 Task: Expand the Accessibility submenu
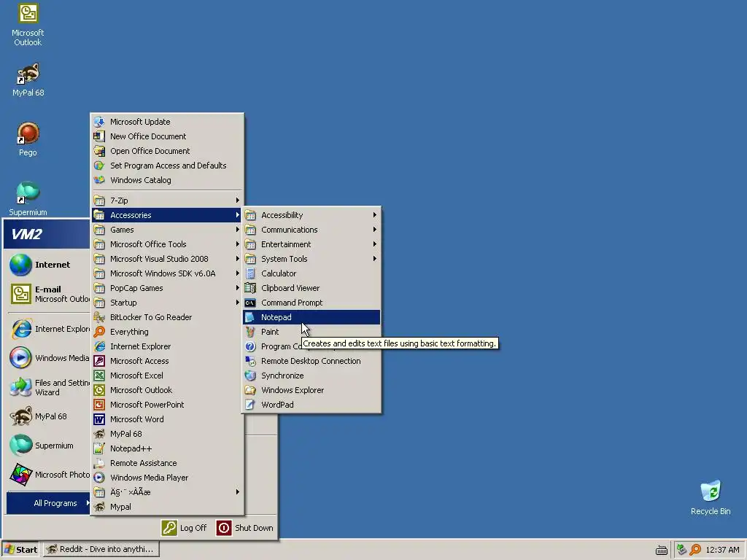coord(311,215)
